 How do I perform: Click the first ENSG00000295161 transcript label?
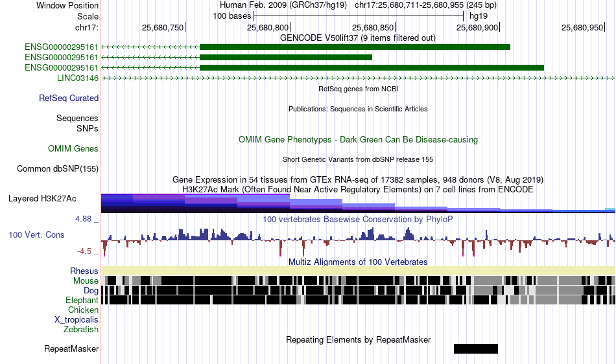point(62,47)
